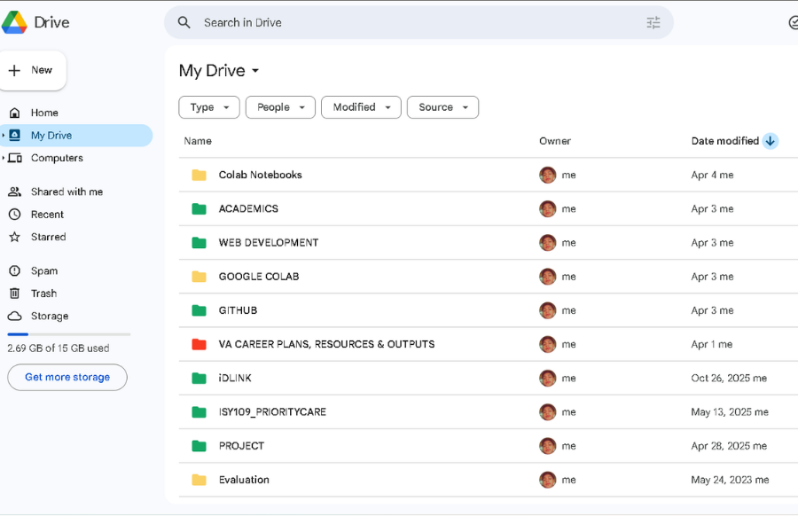Open the Source filter dropdown
Viewport: 798px width, 532px height.
tap(442, 107)
